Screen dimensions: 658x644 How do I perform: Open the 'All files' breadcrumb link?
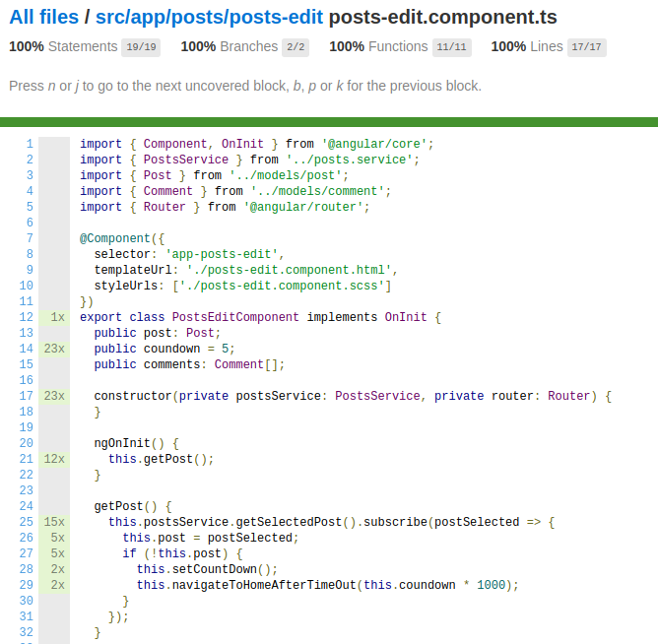[x=44, y=17]
